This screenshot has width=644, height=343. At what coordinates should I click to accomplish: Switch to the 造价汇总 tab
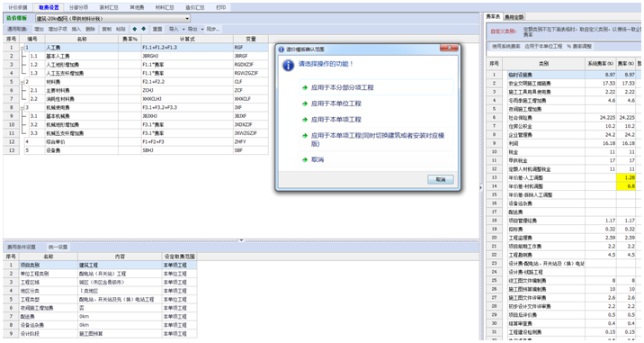[194, 7]
